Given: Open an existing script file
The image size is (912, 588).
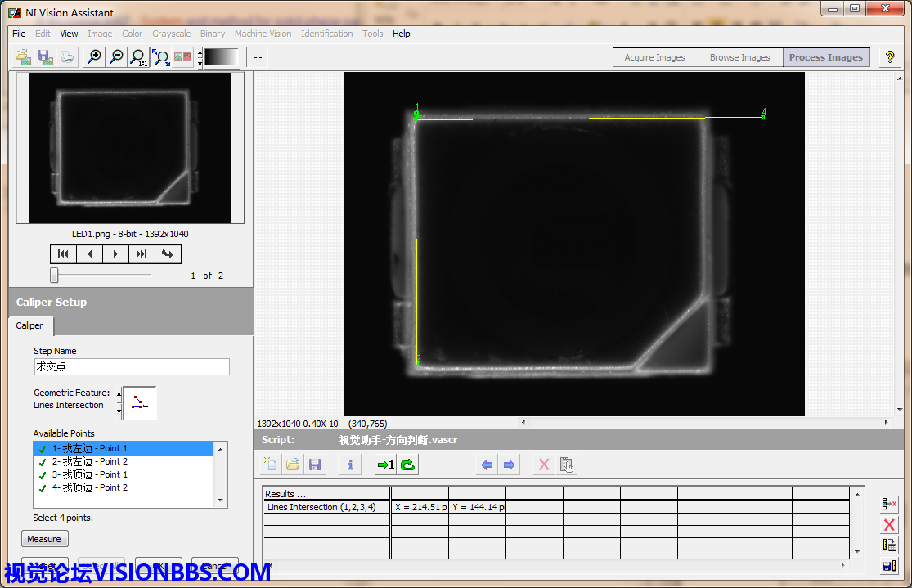Looking at the screenshot, I should [x=293, y=465].
